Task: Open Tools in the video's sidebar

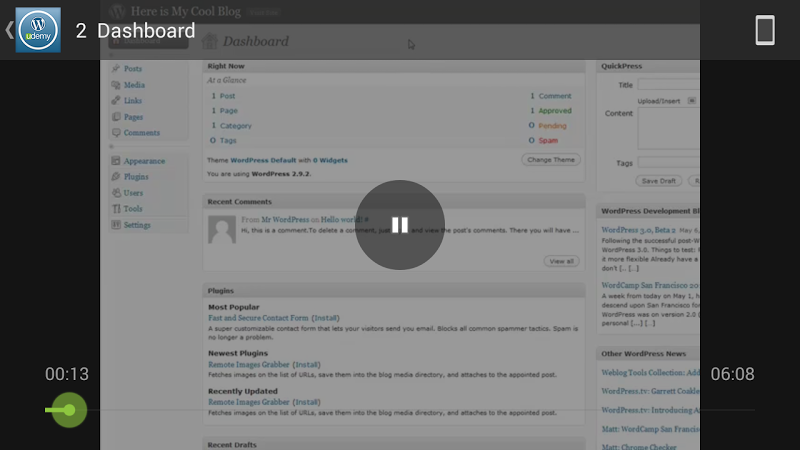Action: coord(133,209)
